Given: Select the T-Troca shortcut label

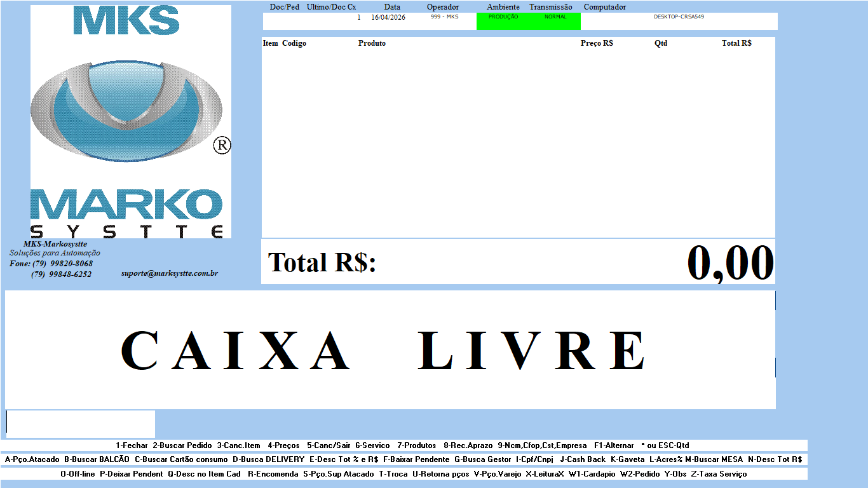Looking at the screenshot, I should (393, 474).
